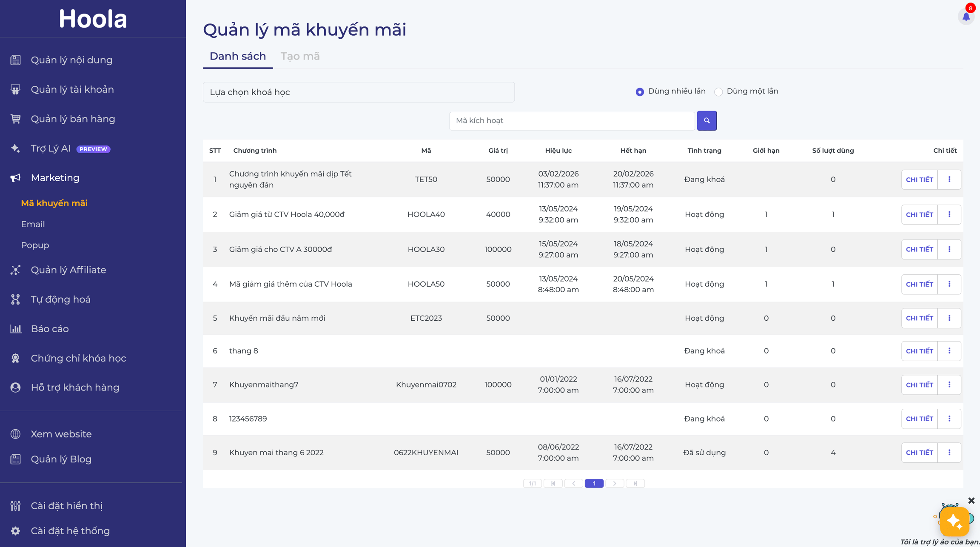The height and width of the screenshot is (547, 980).
Task: Click CHI TIẾT for HOOLA40 code
Action: (x=919, y=214)
